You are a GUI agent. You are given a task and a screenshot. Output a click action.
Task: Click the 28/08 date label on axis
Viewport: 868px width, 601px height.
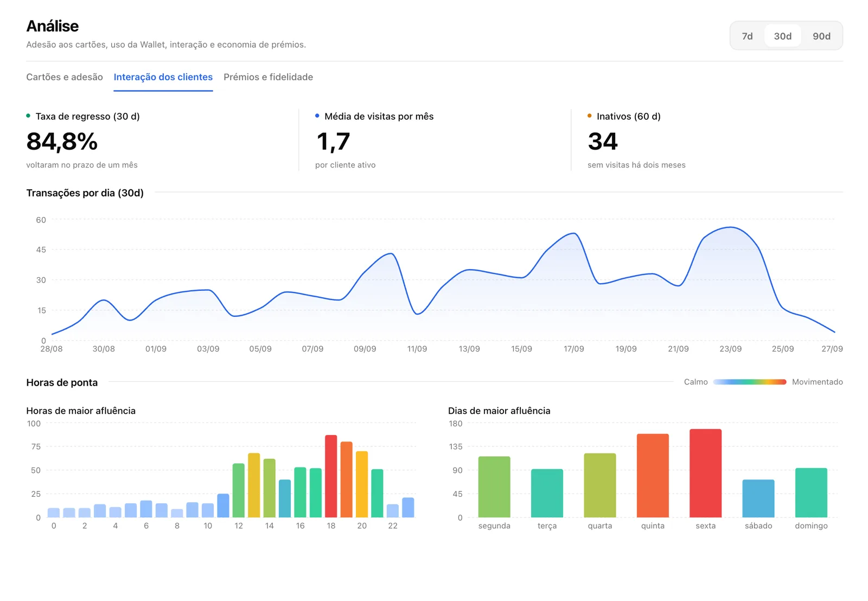(52, 349)
